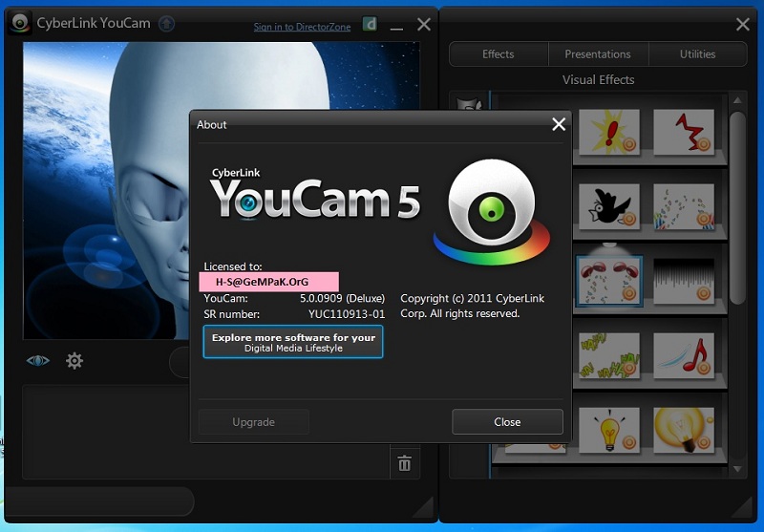764x532 pixels.
Task: Toggle the eye icon below the preview
Action: pos(37,360)
